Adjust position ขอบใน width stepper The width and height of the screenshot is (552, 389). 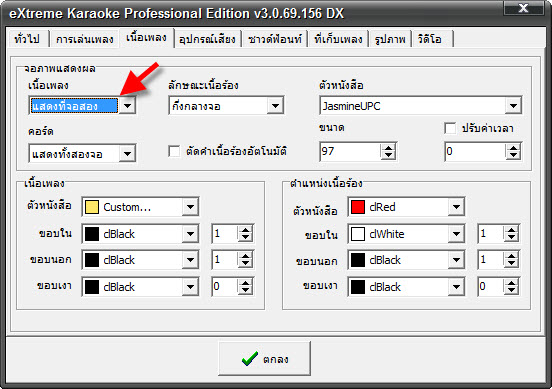512,233
